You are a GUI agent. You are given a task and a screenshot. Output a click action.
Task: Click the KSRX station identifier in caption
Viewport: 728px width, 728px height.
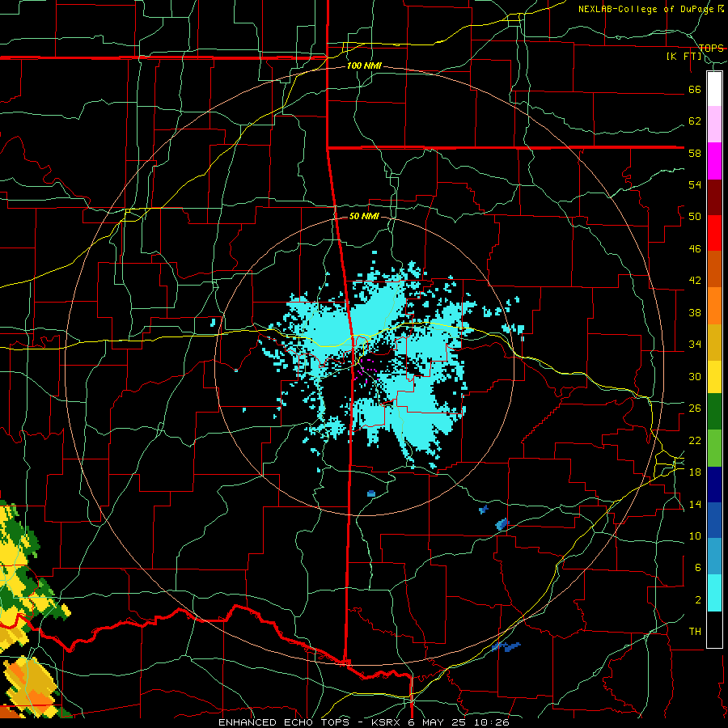pos(388,722)
